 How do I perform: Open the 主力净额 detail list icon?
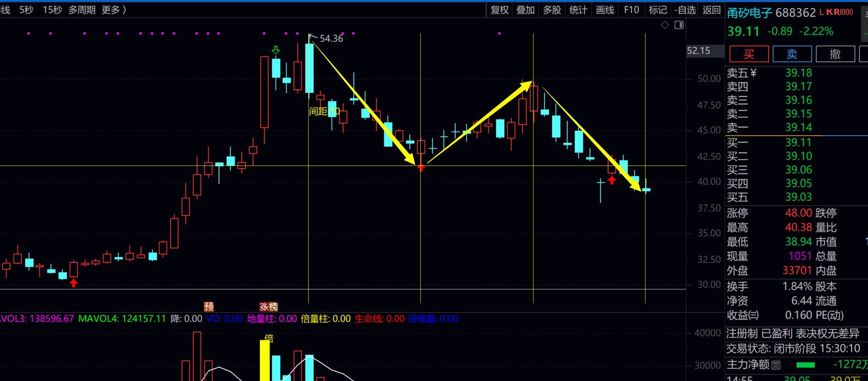tap(776, 365)
